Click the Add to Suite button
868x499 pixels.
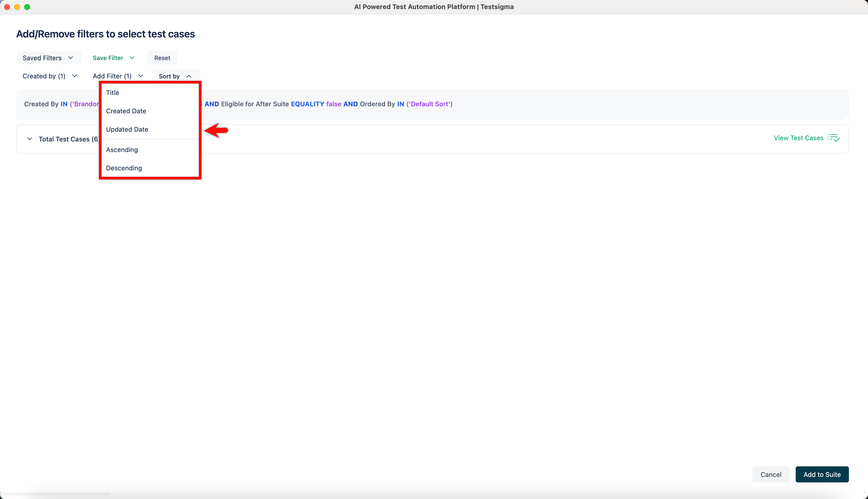click(x=822, y=474)
